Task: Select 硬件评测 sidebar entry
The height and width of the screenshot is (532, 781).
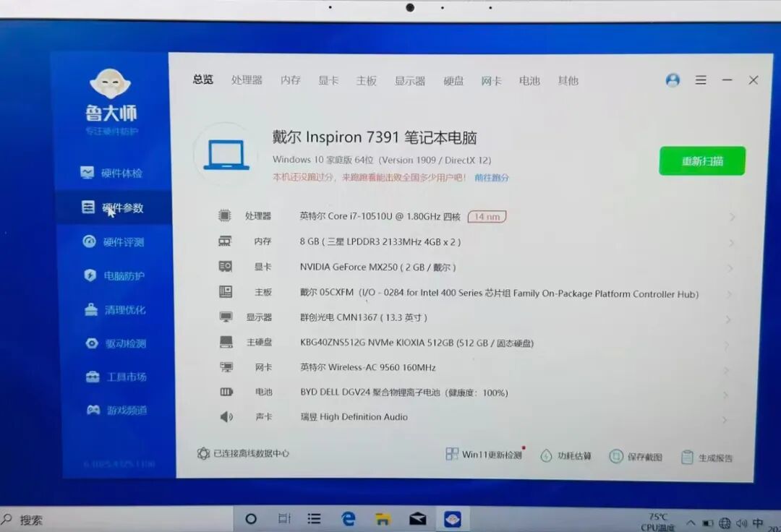Action: tap(114, 242)
